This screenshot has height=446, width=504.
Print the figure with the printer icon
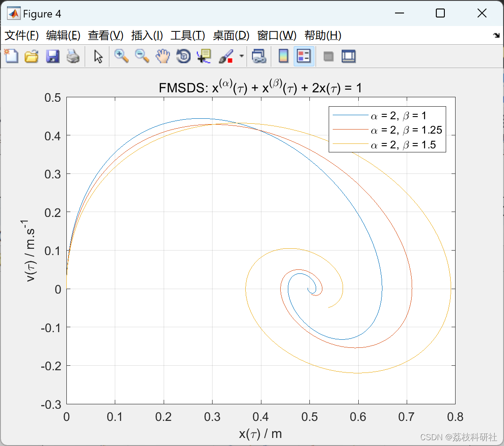tap(73, 56)
